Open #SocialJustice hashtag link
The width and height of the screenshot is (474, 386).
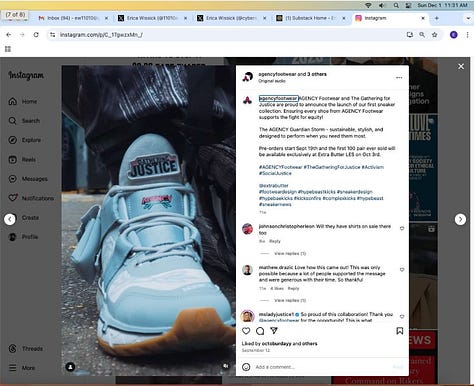pyautogui.click(x=275, y=173)
